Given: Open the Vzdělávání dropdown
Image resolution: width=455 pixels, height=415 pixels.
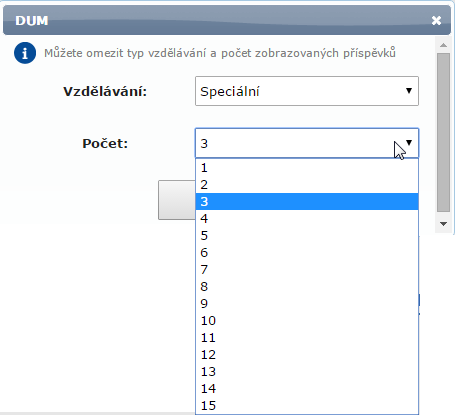Looking at the screenshot, I should (307, 91).
